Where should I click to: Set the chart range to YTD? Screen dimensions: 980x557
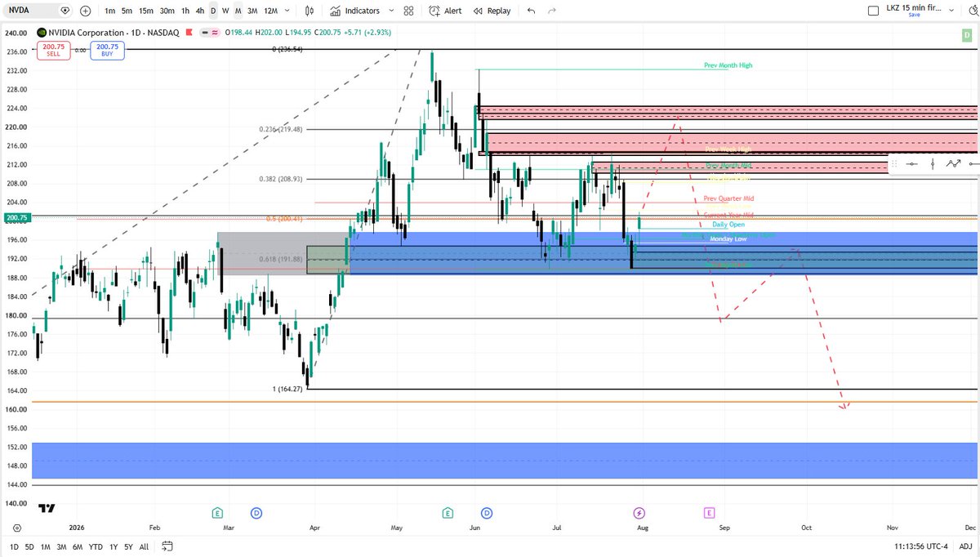pos(96,546)
